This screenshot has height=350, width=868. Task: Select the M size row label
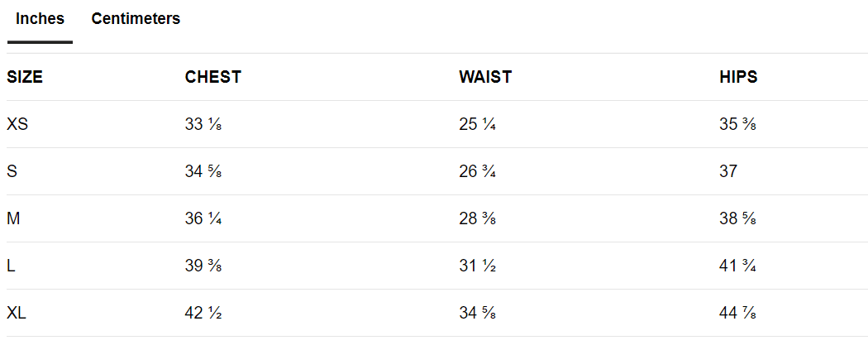point(13,219)
